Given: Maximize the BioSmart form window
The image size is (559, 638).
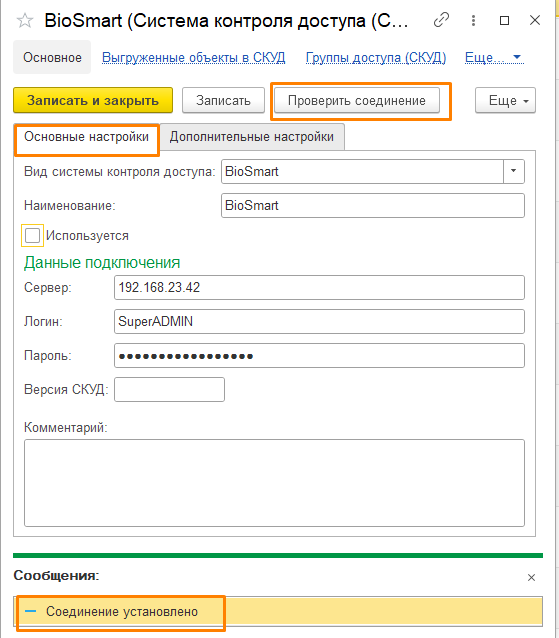Looking at the screenshot, I should pyautogui.click(x=504, y=20).
